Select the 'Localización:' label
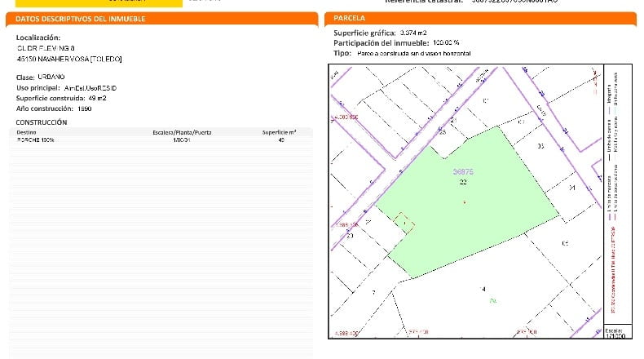 [x=38, y=38]
